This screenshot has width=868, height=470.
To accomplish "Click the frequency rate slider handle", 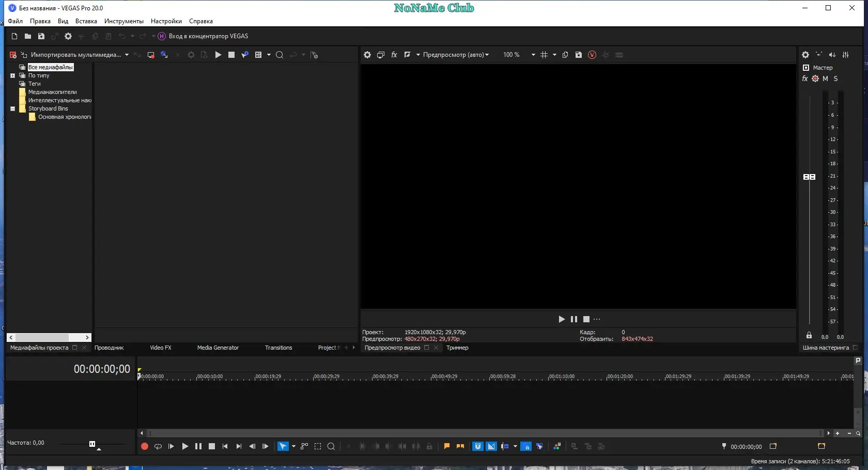I will coord(92,444).
